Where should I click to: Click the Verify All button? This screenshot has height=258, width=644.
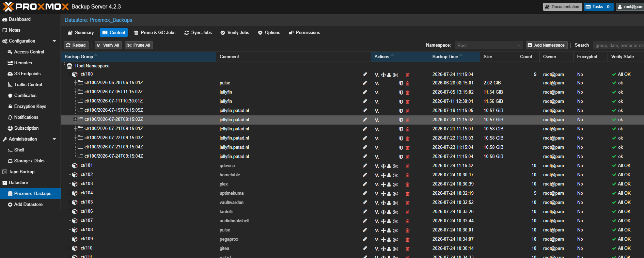108,45
